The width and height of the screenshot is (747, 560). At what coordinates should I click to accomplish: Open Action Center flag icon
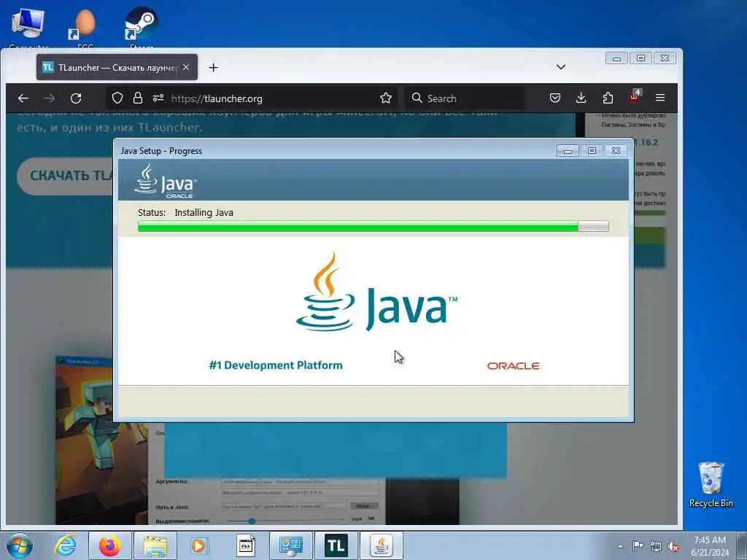[x=638, y=545]
